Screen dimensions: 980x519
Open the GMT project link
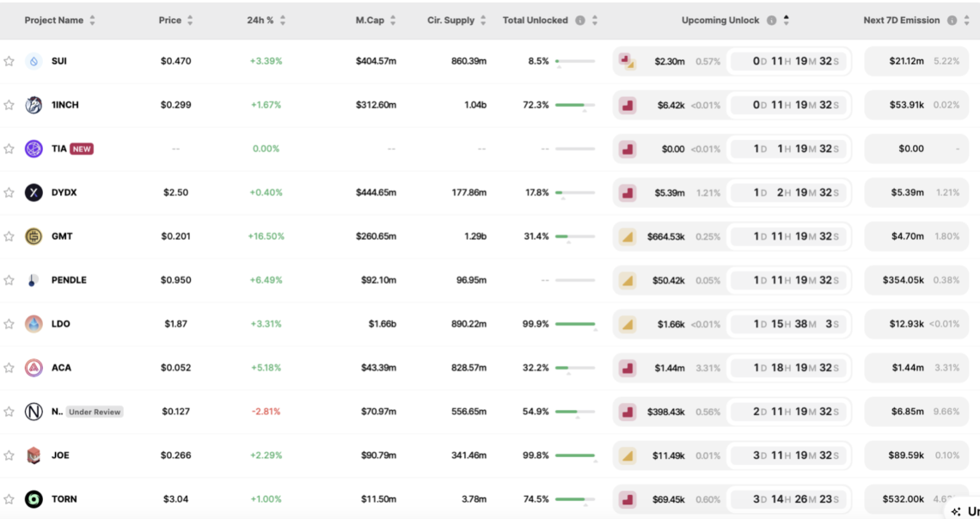pyautogui.click(x=62, y=236)
